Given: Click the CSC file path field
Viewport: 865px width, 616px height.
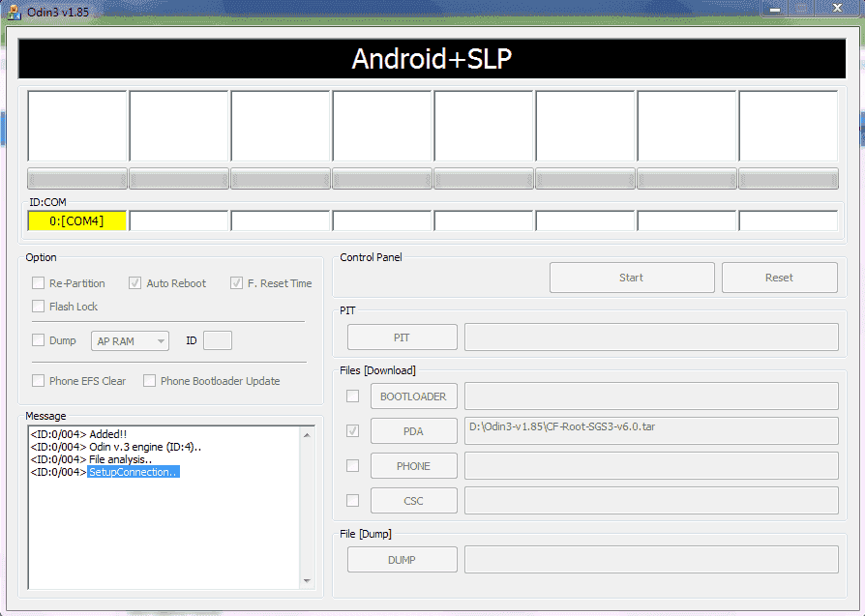Looking at the screenshot, I should (x=651, y=500).
